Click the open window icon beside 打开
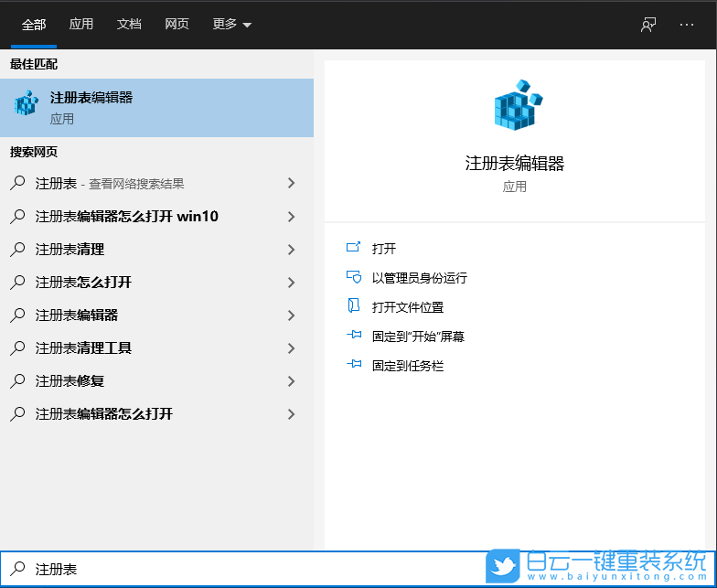 [x=353, y=247]
